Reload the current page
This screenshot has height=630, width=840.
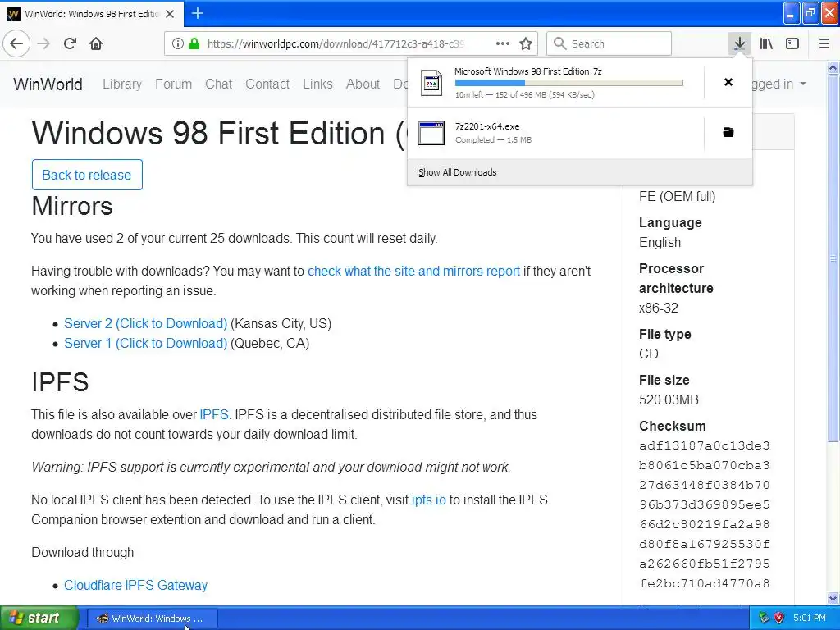coord(71,43)
